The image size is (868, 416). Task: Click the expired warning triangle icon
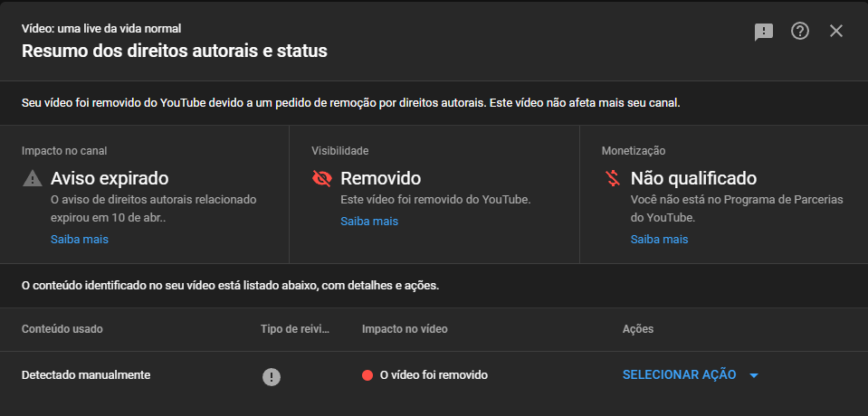point(33,178)
